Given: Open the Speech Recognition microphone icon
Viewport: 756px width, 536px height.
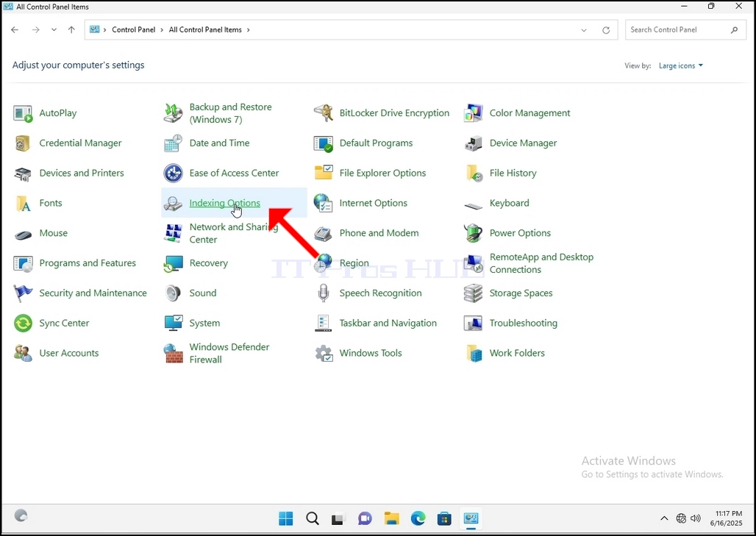Looking at the screenshot, I should point(323,293).
